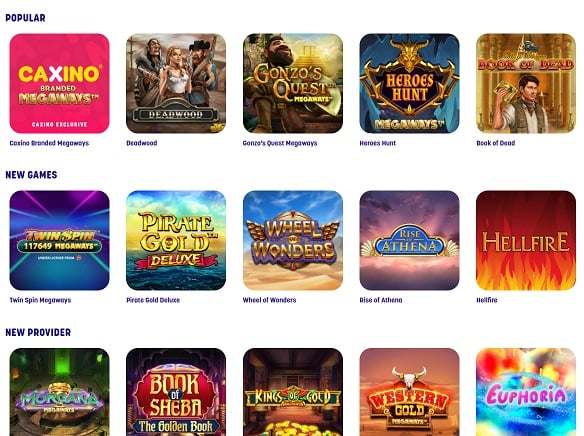
Task: Open the Rise of Athena thumbnail
Action: 409,241
